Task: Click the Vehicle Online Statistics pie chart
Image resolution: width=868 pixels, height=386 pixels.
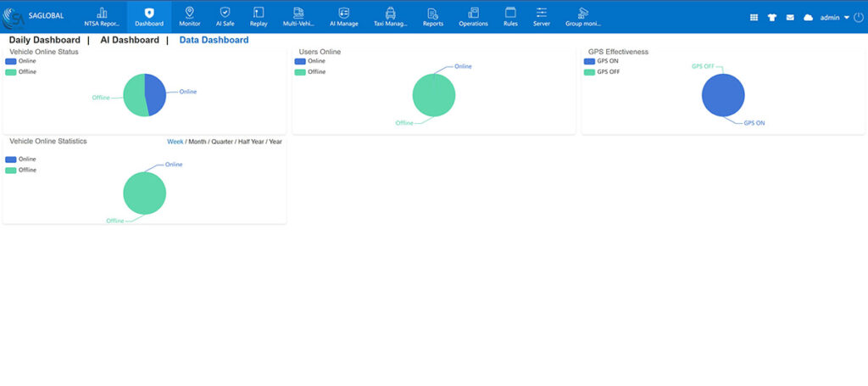Action: tap(144, 193)
